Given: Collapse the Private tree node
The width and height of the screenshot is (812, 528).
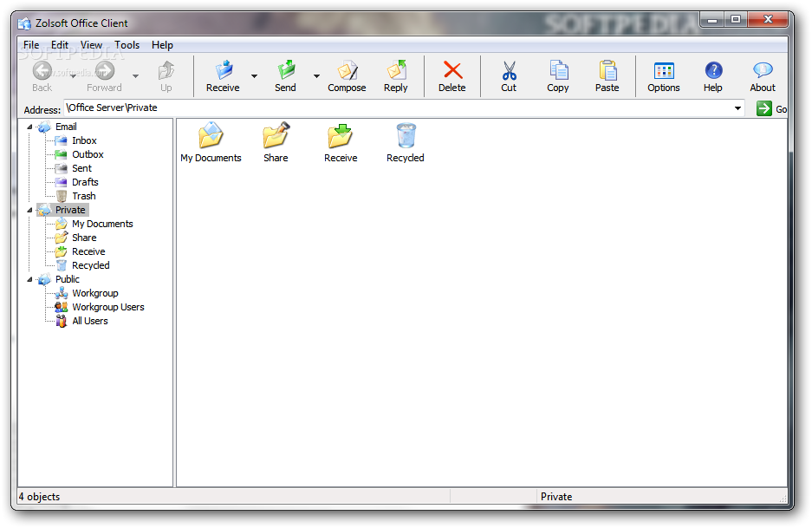Looking at the screenshot, I should coord(29,210).
